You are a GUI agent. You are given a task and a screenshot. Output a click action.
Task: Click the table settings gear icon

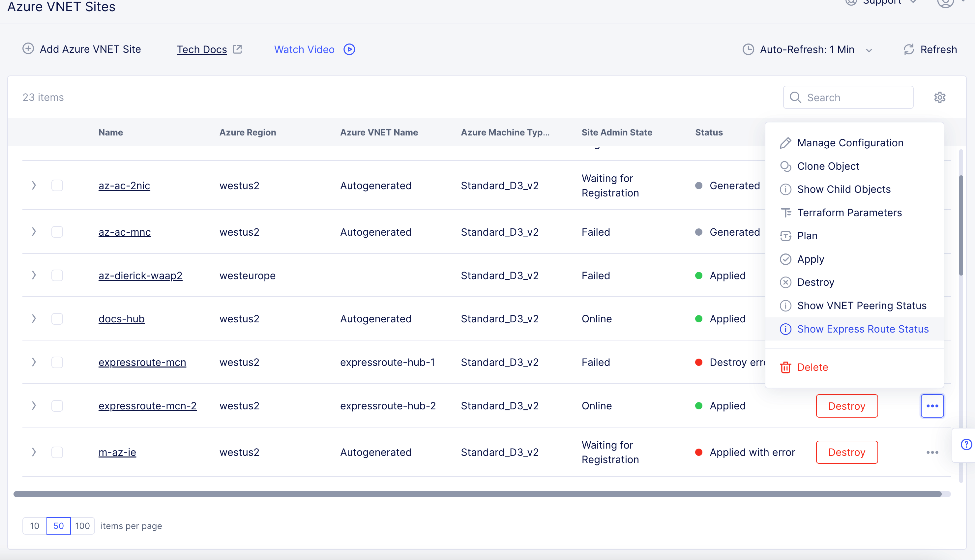[940, 97]
